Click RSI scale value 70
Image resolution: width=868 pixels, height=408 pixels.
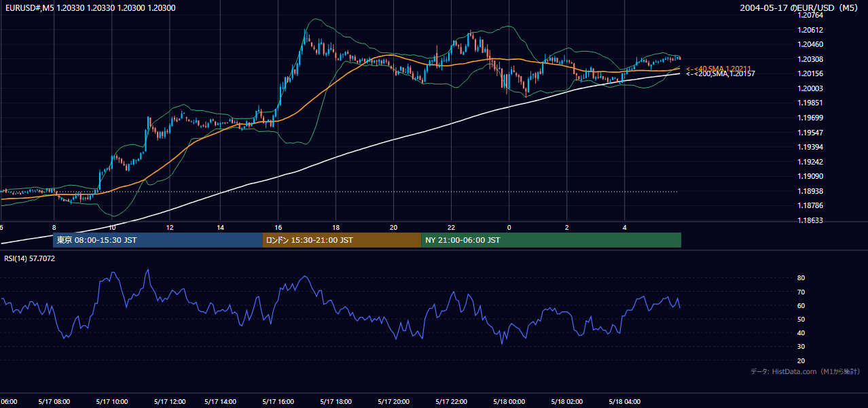click(801, 292)
